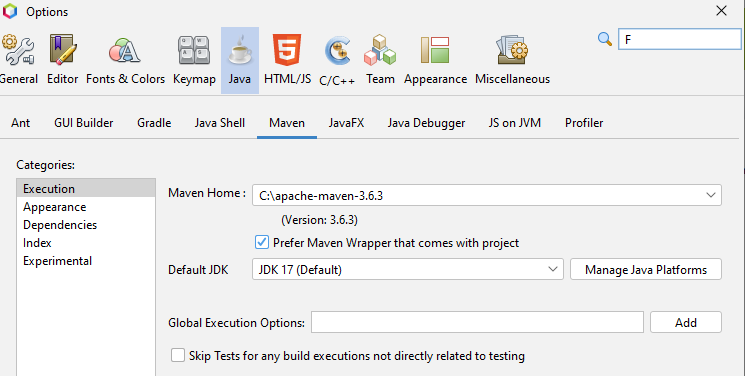Open the Appearance options category
745x376 pixels.
coord(435,60)
